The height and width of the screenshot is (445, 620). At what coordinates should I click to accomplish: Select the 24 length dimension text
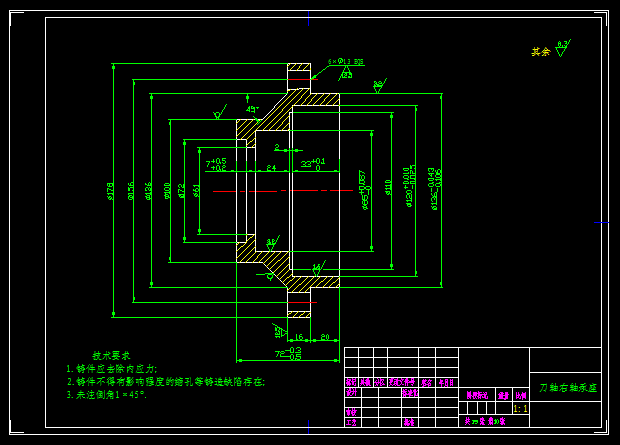271,168
